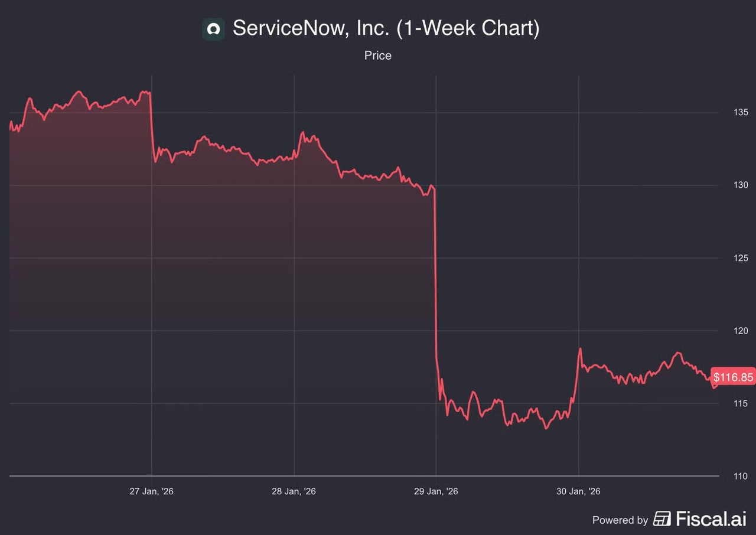Screen dimensions: 756x535
Task: Select the 29 Jan, '26 date label
Action: [x=436, y=491]
